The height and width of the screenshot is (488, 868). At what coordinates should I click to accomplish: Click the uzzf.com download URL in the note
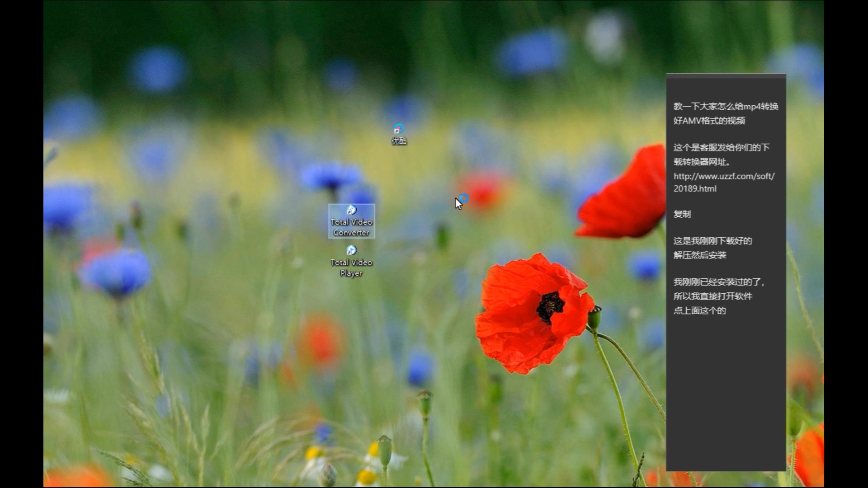tap(724, 176)
